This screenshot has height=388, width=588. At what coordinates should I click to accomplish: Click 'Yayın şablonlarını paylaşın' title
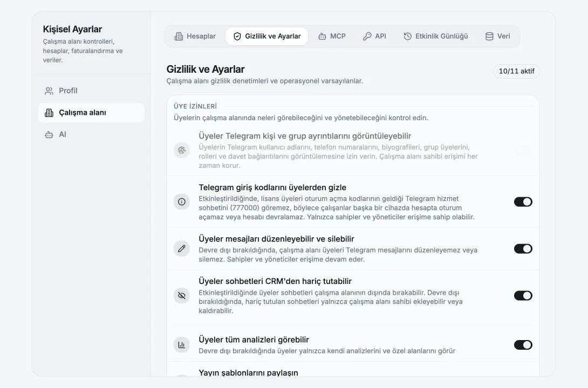(248, 373)
